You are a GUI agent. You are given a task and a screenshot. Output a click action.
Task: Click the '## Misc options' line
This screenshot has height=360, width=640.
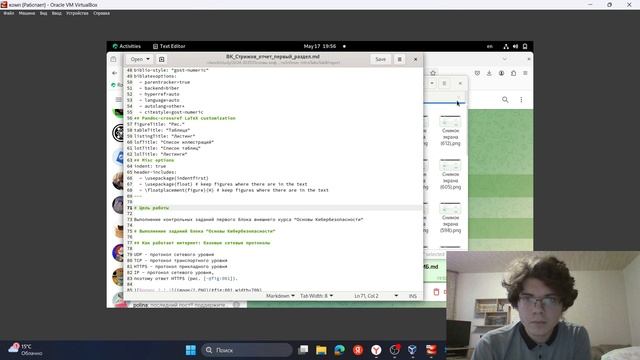154,160
